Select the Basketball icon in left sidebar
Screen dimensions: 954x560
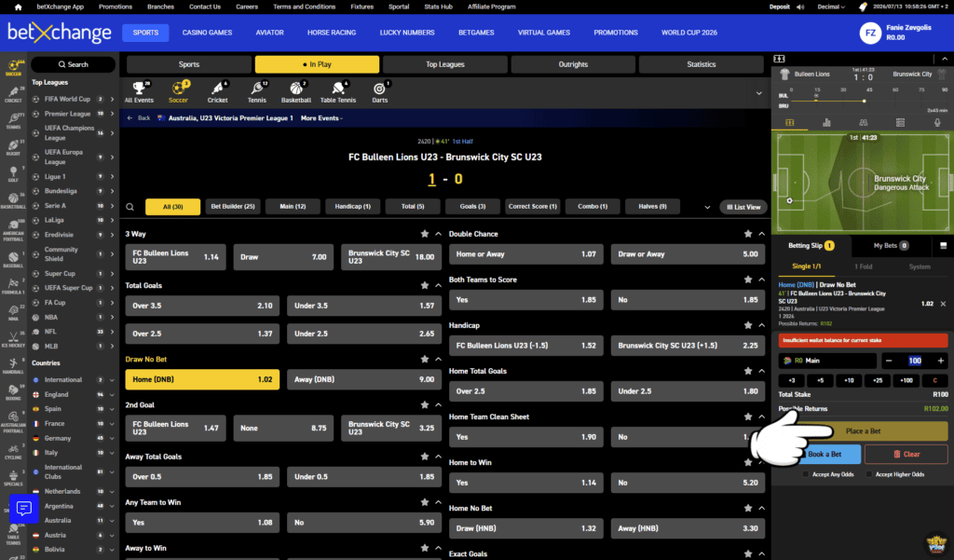[13, 201]
